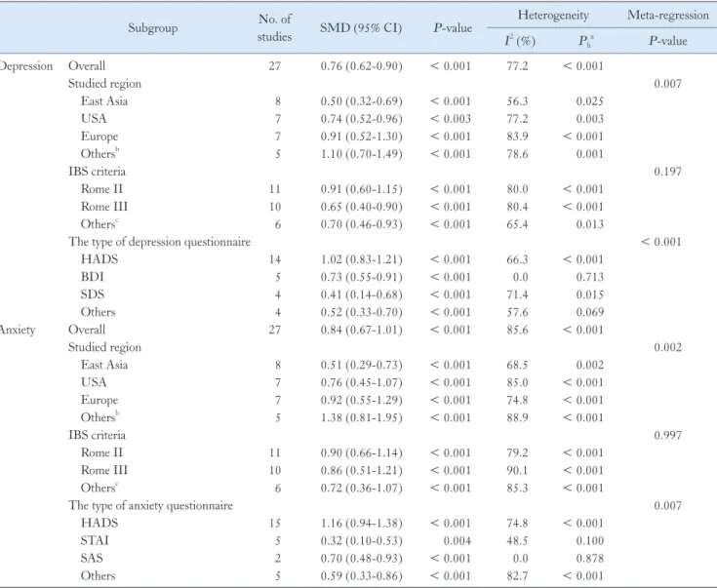Screen dimensions: 717x588
Task: Select study count '2' in SAS row
Action: 278,559
